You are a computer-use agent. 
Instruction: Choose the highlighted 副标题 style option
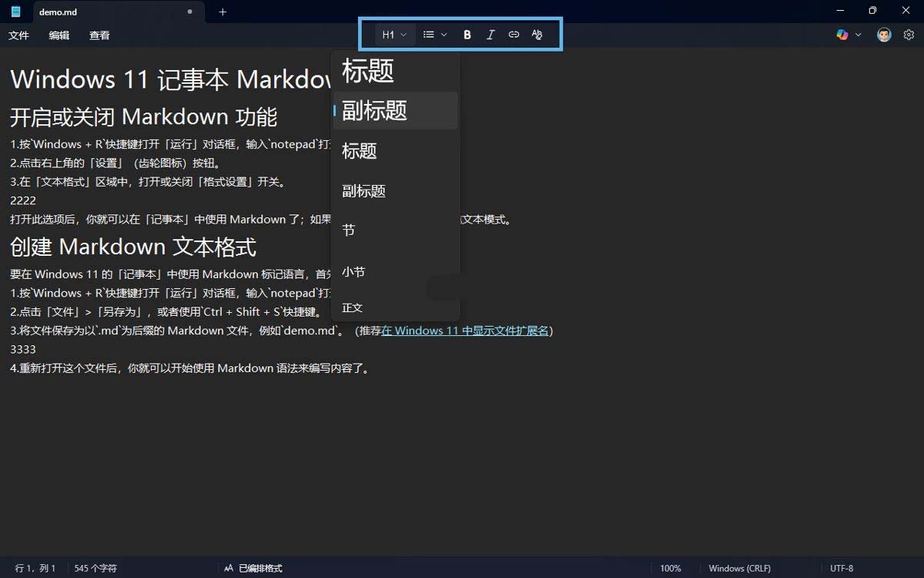(396, 110)
